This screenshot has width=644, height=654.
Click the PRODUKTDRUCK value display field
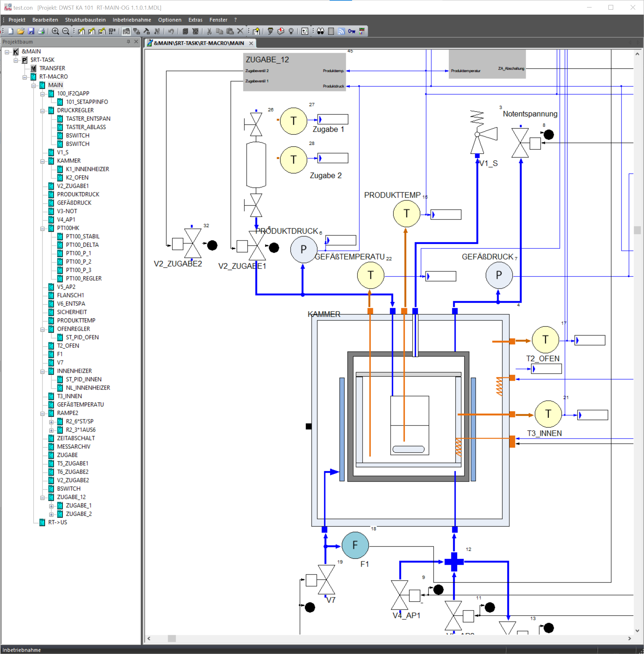(x=341, y=240)
